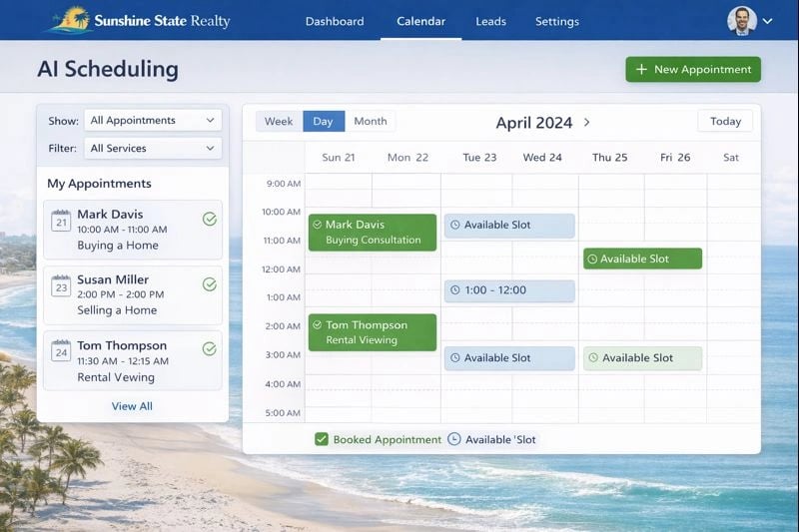Click calendar icon for Mark Davis appointment
The width and height of the screenshot is (799, 532).
coord(61,221)
